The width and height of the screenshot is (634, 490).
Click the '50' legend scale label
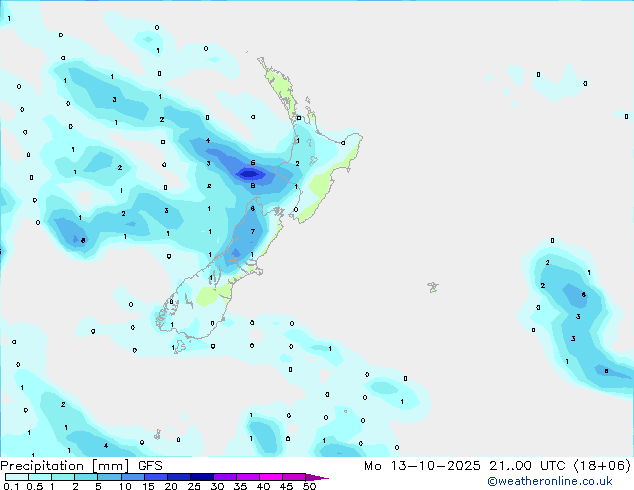309,486
